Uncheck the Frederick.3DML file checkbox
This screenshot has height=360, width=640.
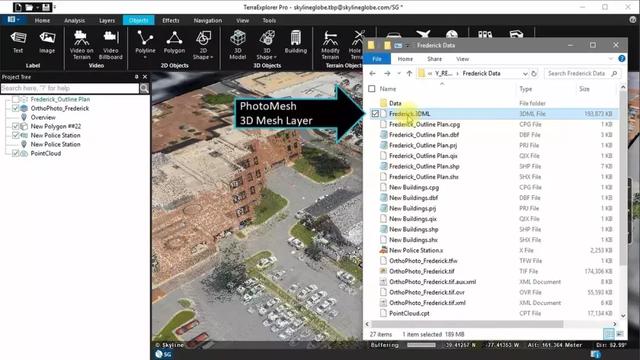click(x=375, y=113)
